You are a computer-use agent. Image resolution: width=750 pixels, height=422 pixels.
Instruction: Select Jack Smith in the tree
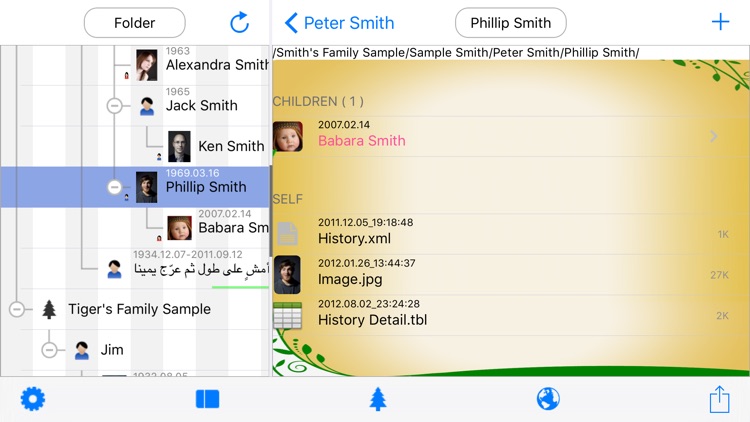202,106
